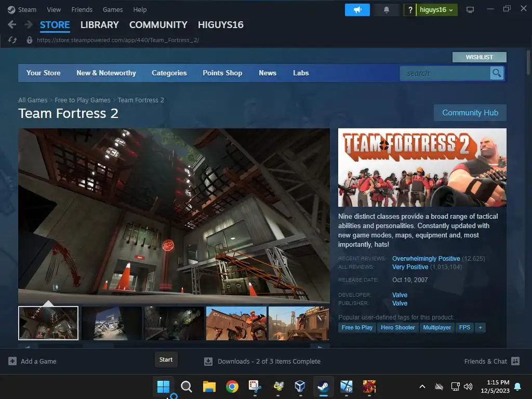Select the snowy map screenshot thumbnail
Viewport: 532px width, 399px height.
tap(111, 323)
